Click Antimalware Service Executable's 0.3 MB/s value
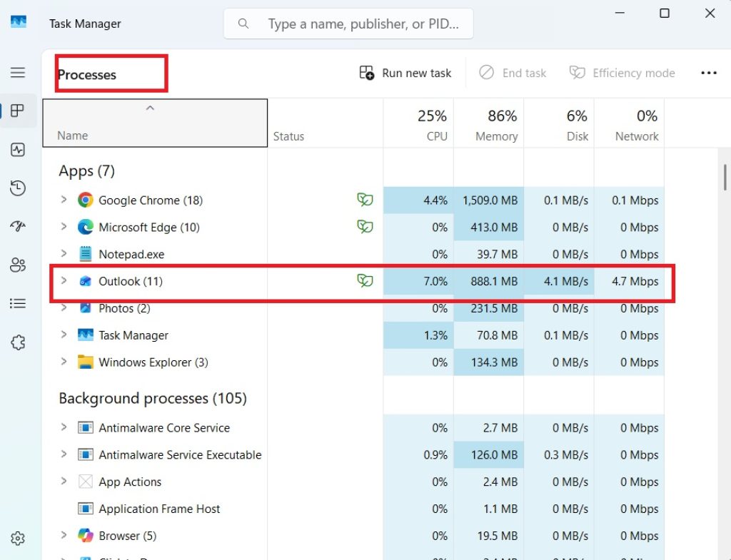The width and height of the screenshot is (731, 560). point(566,454)
